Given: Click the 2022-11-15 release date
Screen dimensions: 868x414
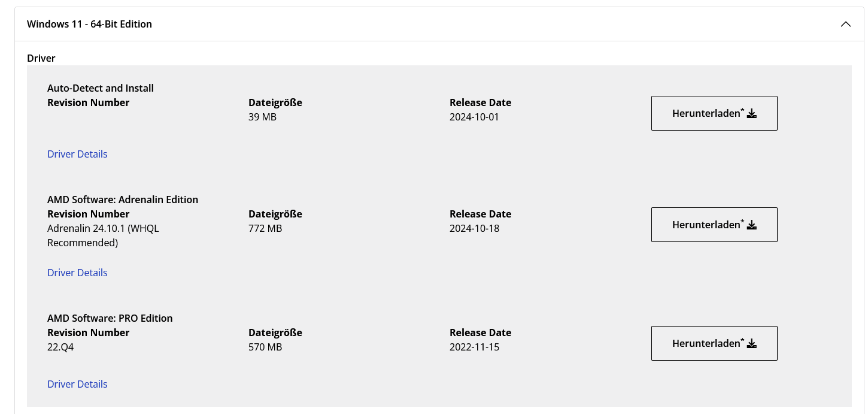Looking at the screenshot, I should 474,347.
